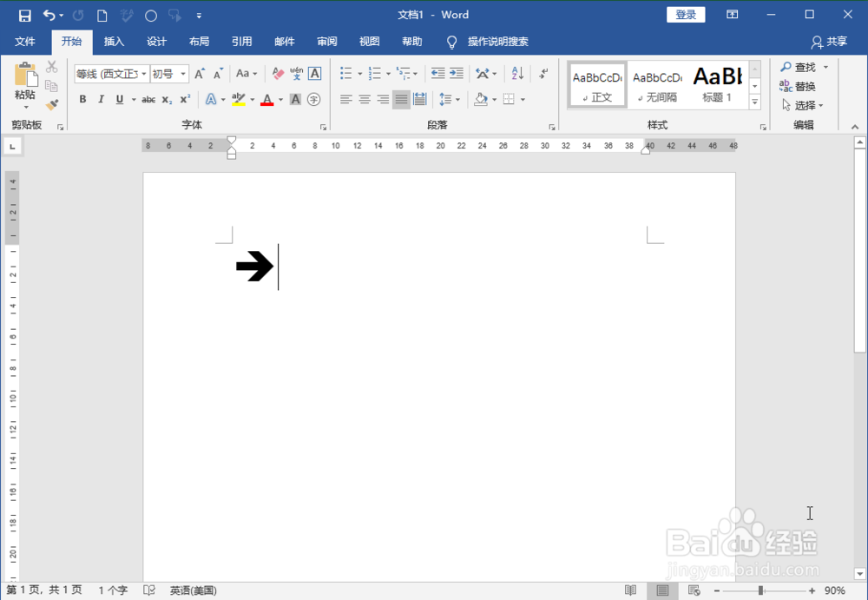Enable justified alignment
Image resolution: width=868 pixels, height=600 pixels.
(x=401, y=100)
